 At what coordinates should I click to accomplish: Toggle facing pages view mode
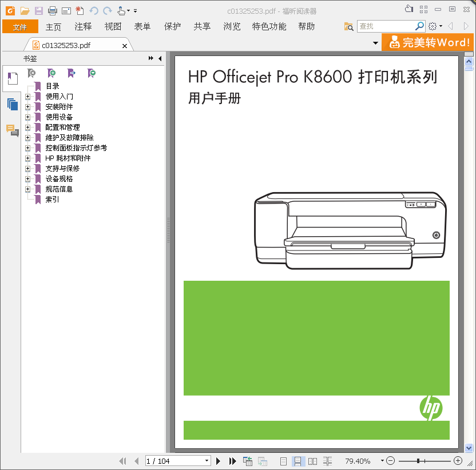[312, 461]
